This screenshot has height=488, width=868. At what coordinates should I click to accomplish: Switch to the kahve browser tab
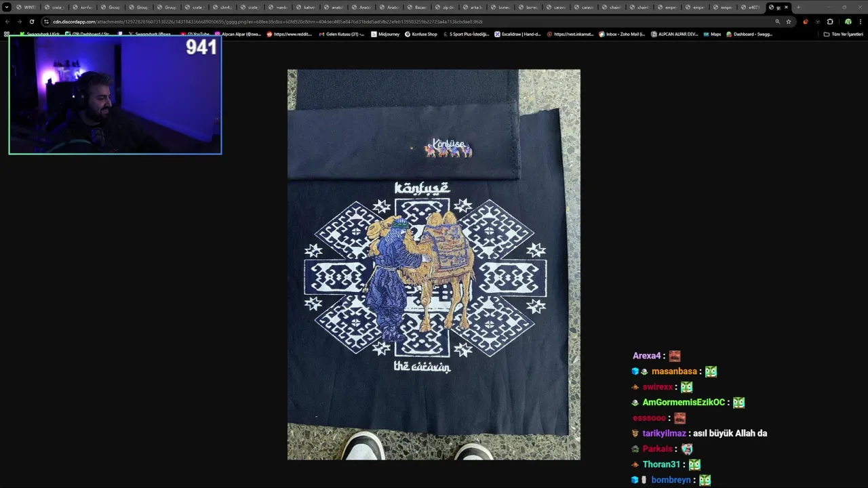coord(306,7)
